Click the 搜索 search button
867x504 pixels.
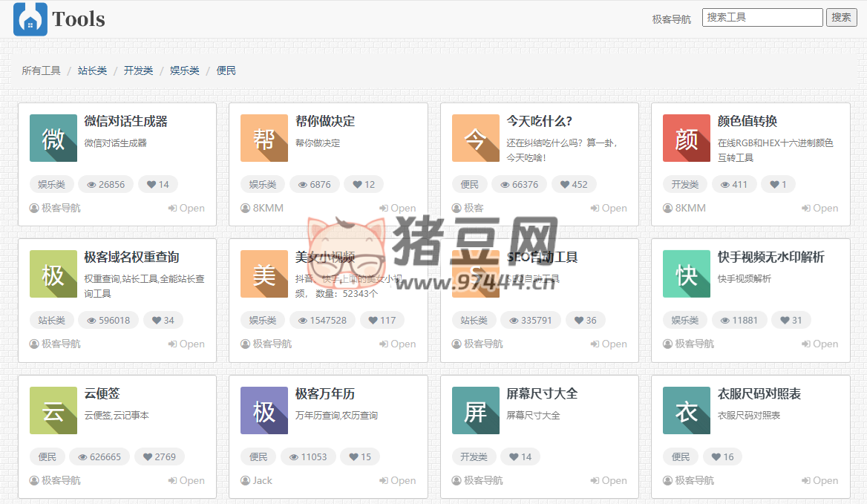tap(842, 16)
